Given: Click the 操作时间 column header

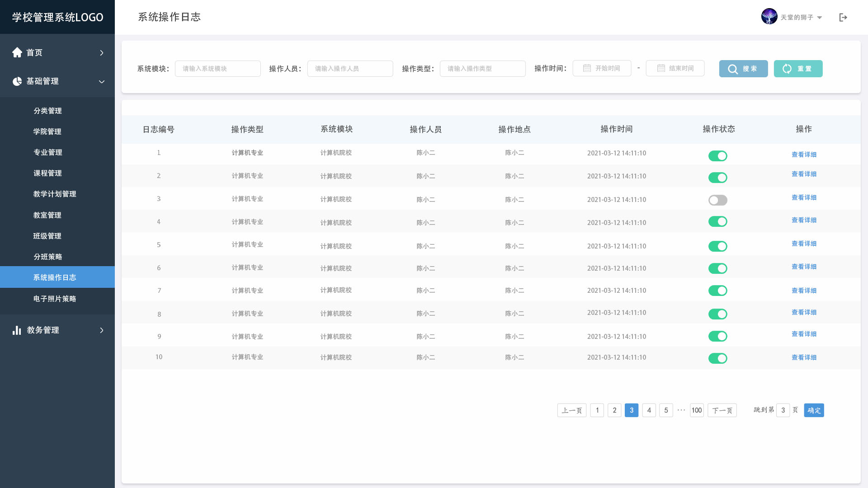Looking at the screenshot, I should [616, 129].
